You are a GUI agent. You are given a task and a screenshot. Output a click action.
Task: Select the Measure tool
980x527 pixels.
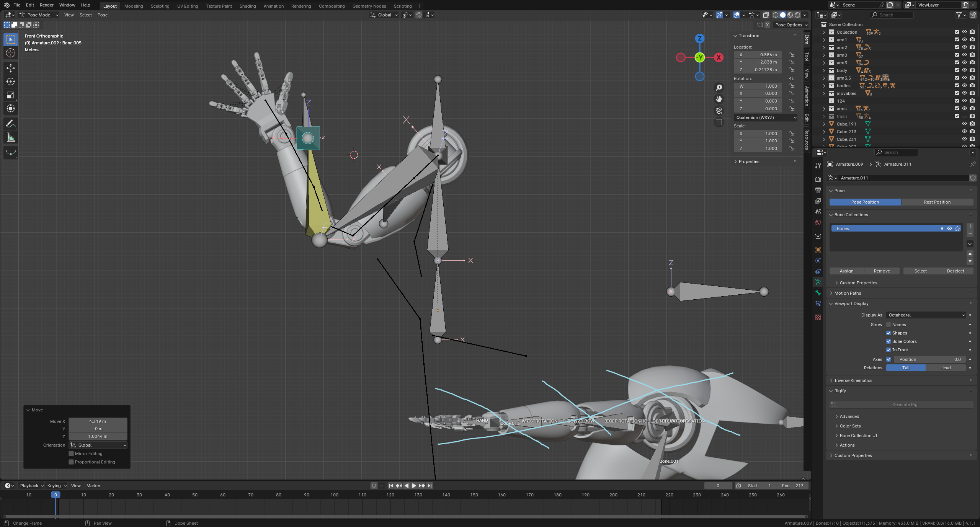(x=11, y=137)
